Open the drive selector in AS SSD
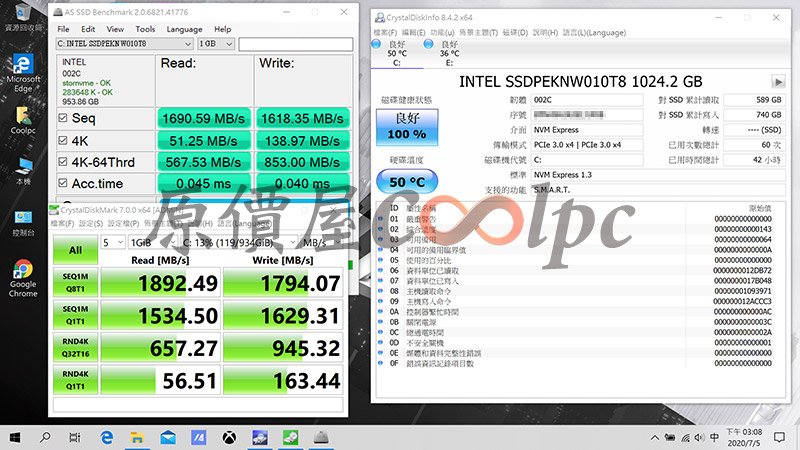Viewport: 800px width, 450px height. [124, 44]
